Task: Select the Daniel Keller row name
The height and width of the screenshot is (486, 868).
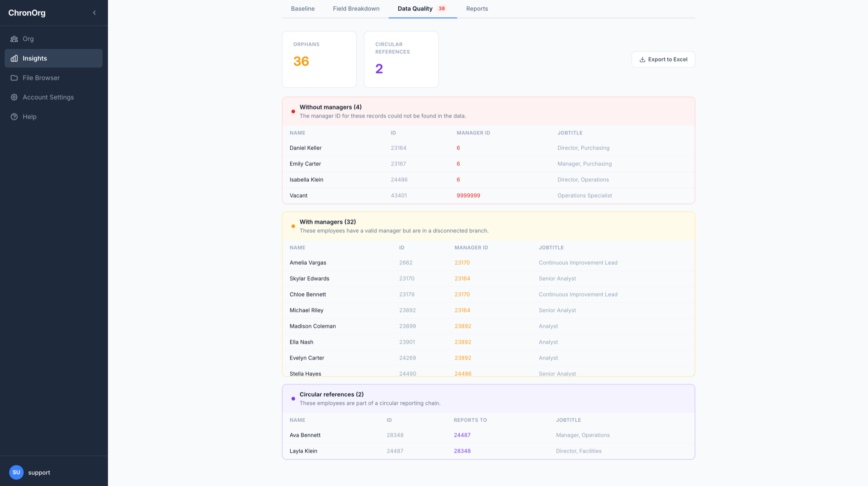Action: click(x=305, y=148)
